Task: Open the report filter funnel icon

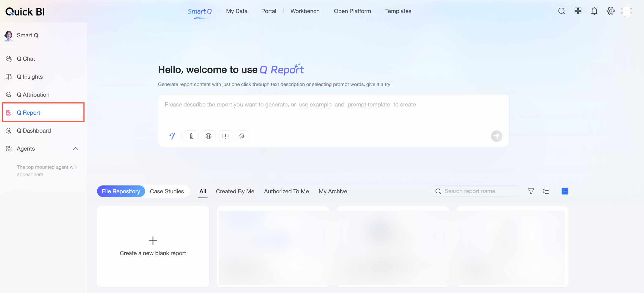Action: 531,191
